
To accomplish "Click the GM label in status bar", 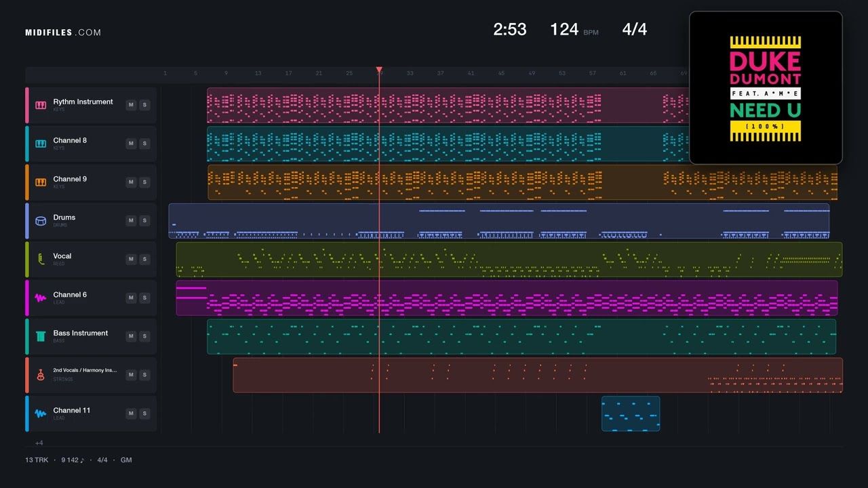I will (126, 460).
